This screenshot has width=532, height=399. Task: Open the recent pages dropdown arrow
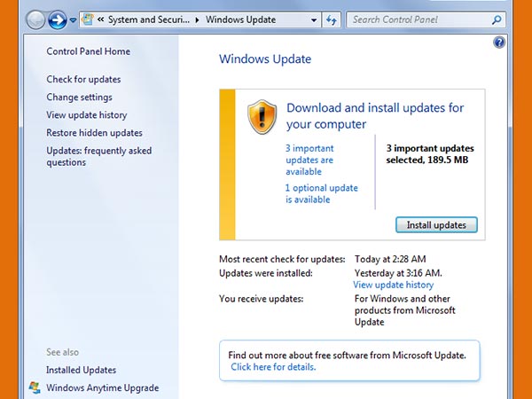73,20
